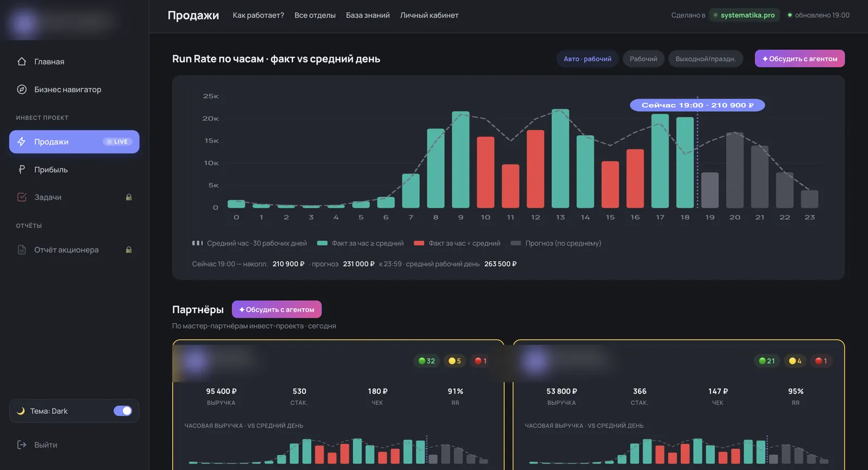Select the Рабочий day mode
868x470 pixels.
tap(643, 59)
